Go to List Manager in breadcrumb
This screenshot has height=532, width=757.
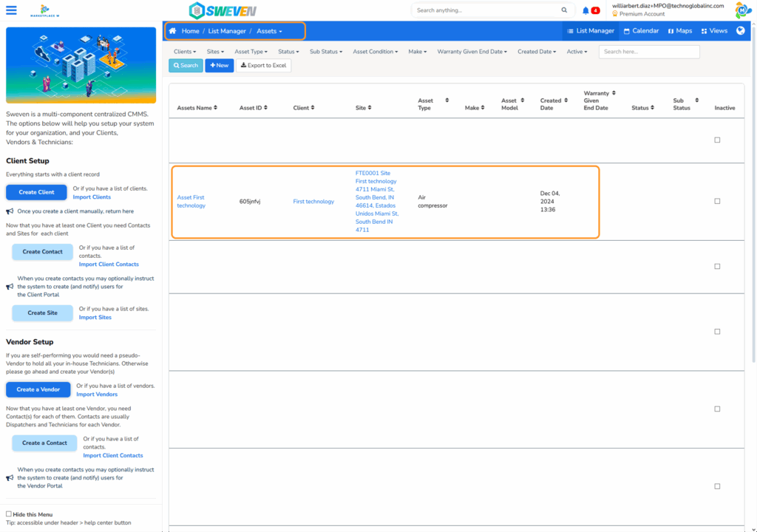(x=227, y=31)
